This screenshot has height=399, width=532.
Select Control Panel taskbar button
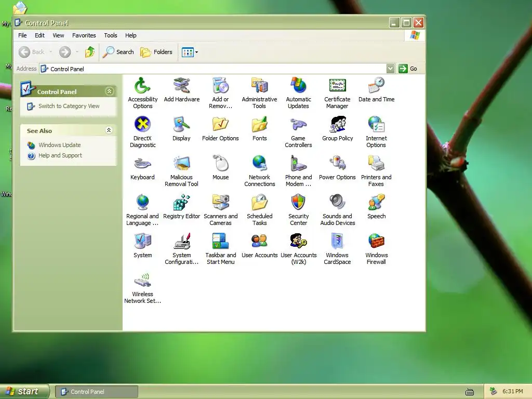click(x=96, y=392)
